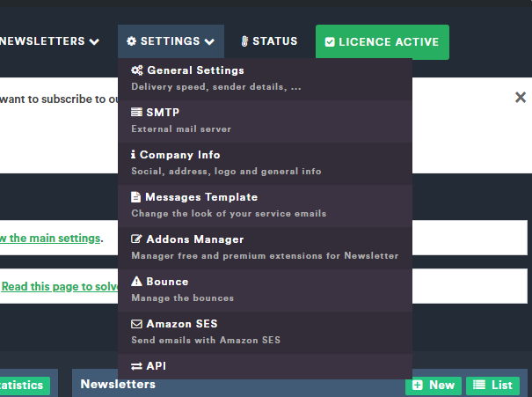The height and width of the screenshot is (397, 532).
Task: Select the Company Info description text
Action: point(226,171)
